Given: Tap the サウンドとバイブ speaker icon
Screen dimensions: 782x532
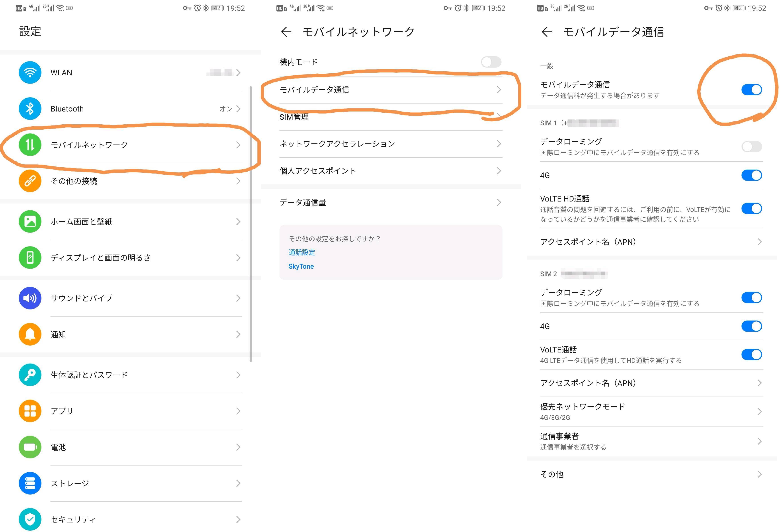Looking at the screenshot, I should [x=30, y=298].
